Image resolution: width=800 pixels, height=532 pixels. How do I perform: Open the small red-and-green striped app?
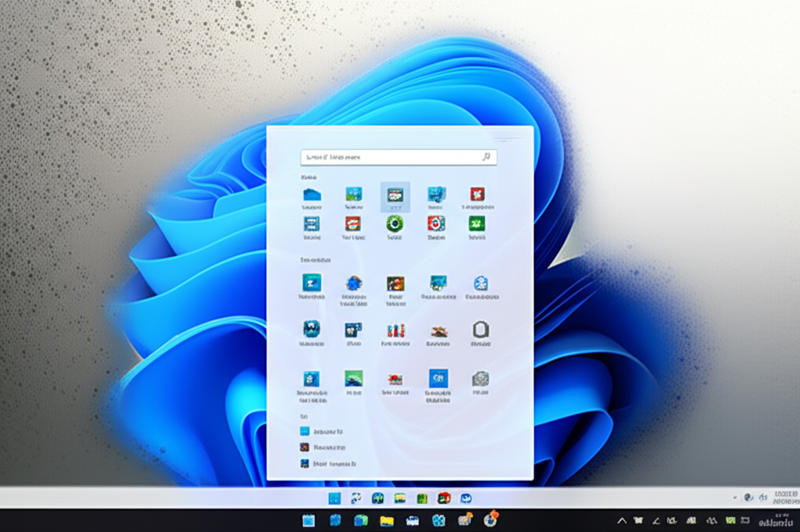tap(438, 332)
